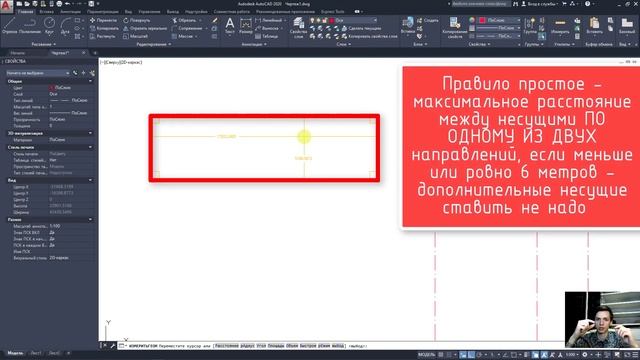640x360 pixels.
Task: Select the Текст (Text) tool
Action: [230, 25]
